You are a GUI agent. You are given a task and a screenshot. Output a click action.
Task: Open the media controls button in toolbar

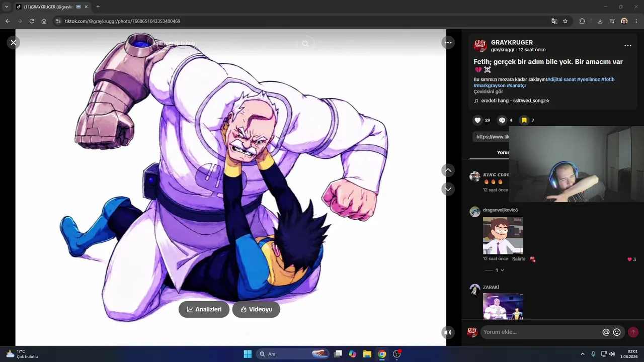(x=612, y=21)
